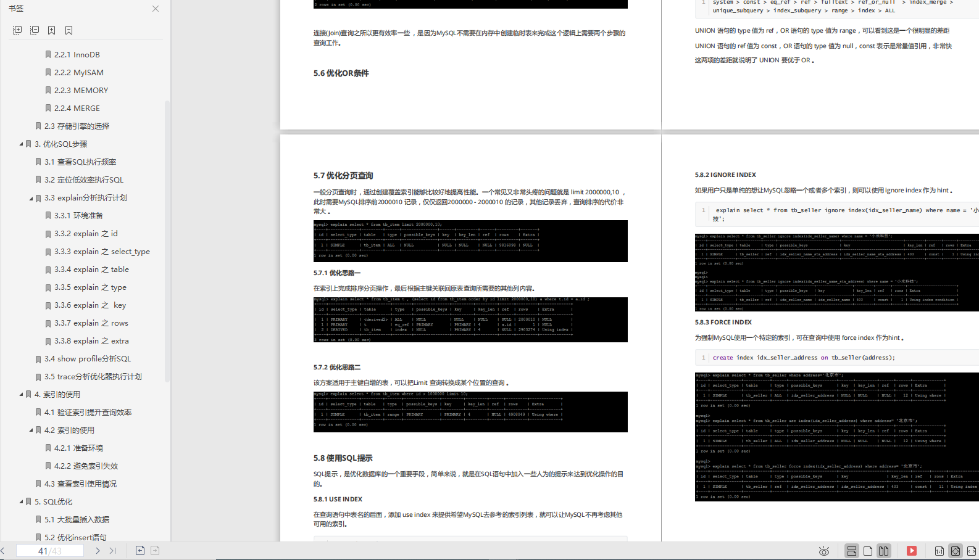Click subheading 5.7.1 优化思路一
Screen dimensions: 979x560
pos(337,273)
